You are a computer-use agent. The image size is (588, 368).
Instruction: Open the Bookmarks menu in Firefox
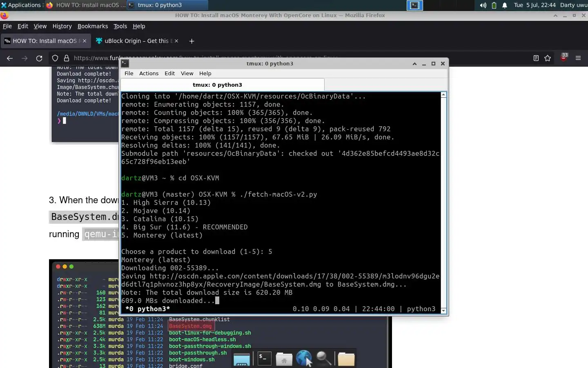click(x=93, y=26)
